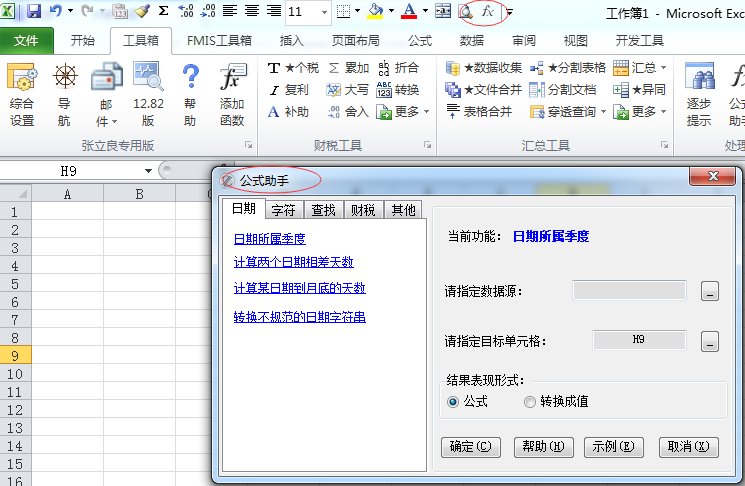745x486 pixels.
Task: Click the AutoSum sigma icon
Action: [163, 12]
